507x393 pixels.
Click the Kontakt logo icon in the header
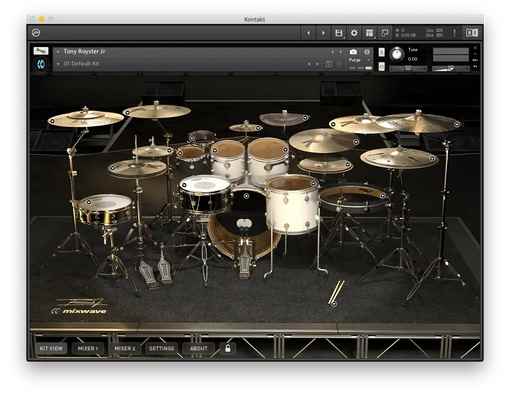point(36,33)
